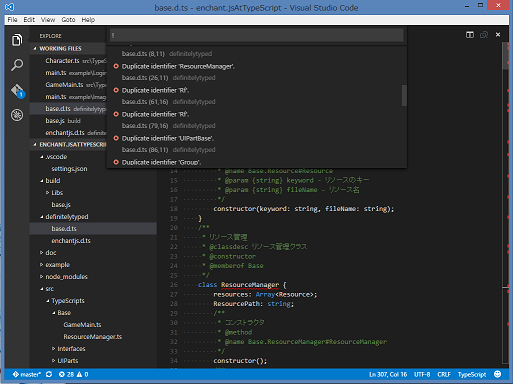Open enchantjs.d.ts in working files
The image size is (513, 384).
pyautogui.click(x=68, y=133)
